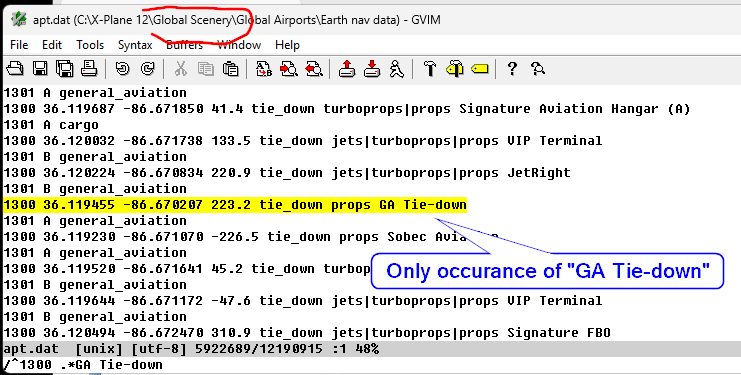Viewport: 741px width, 375px height.
Task: Click the Save Session icon
Action: 372,69
